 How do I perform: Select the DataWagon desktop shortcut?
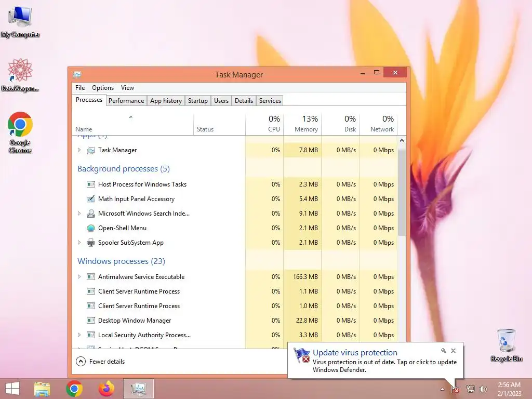pos(20,75)
